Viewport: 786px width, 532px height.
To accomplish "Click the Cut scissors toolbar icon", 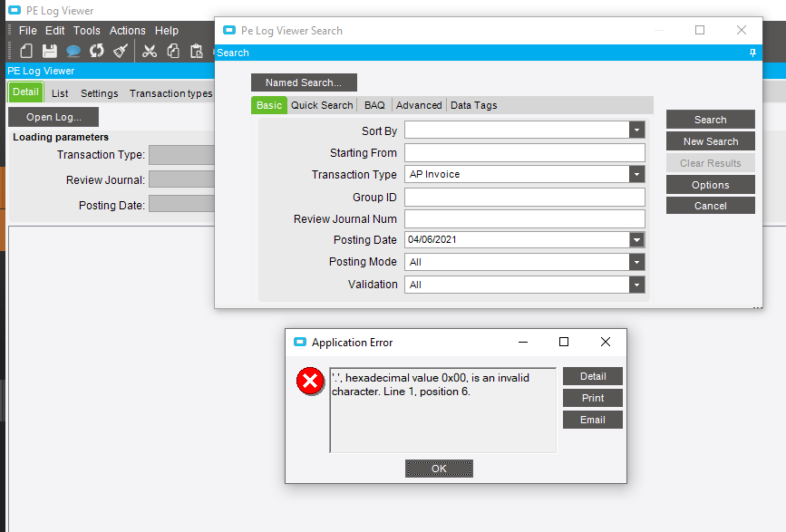I will (x=150, y=51).
